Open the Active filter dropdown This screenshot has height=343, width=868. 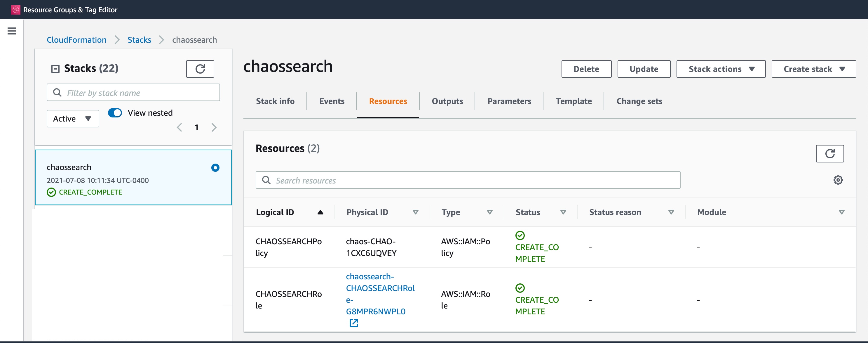[72, 119]
